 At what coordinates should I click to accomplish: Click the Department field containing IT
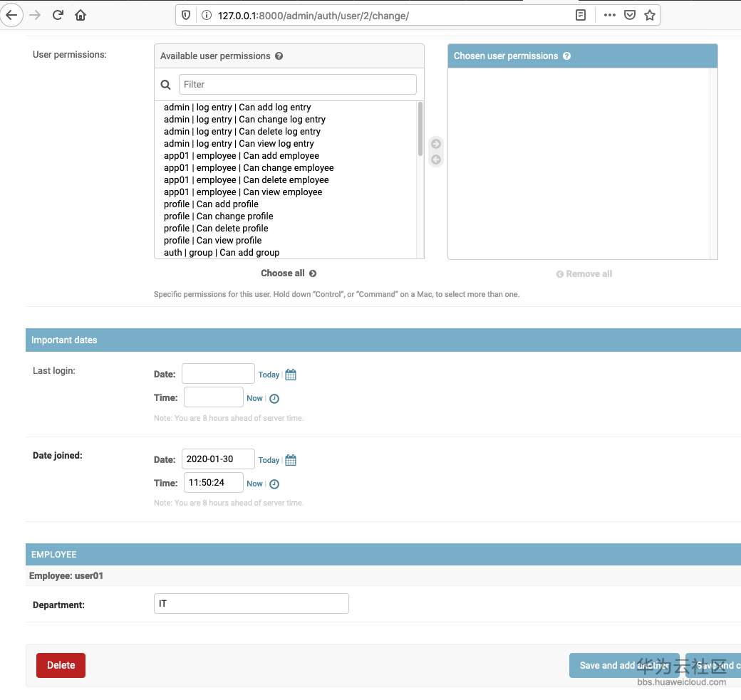[x=251, y=604]
